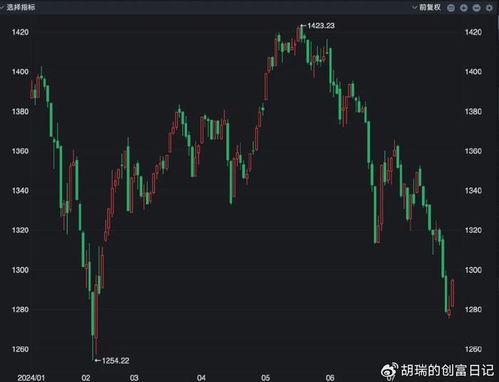Click 1260 on the left price axis
The width and height of the screenshot is (499, 382).
[20, 349]
